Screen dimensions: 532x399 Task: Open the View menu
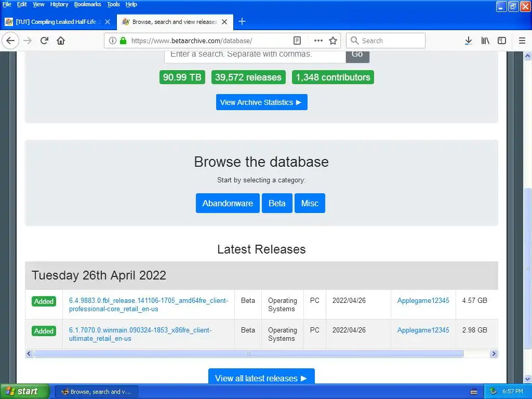point(38,4)
